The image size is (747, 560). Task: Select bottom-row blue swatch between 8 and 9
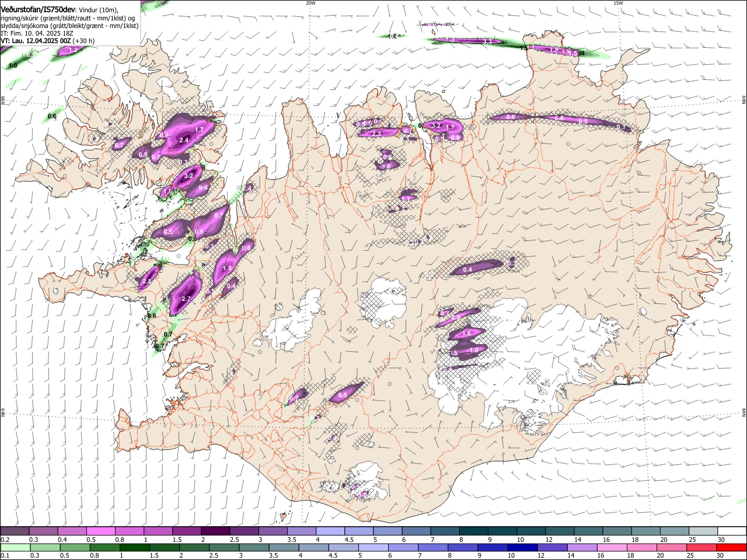tap(462, 547)
